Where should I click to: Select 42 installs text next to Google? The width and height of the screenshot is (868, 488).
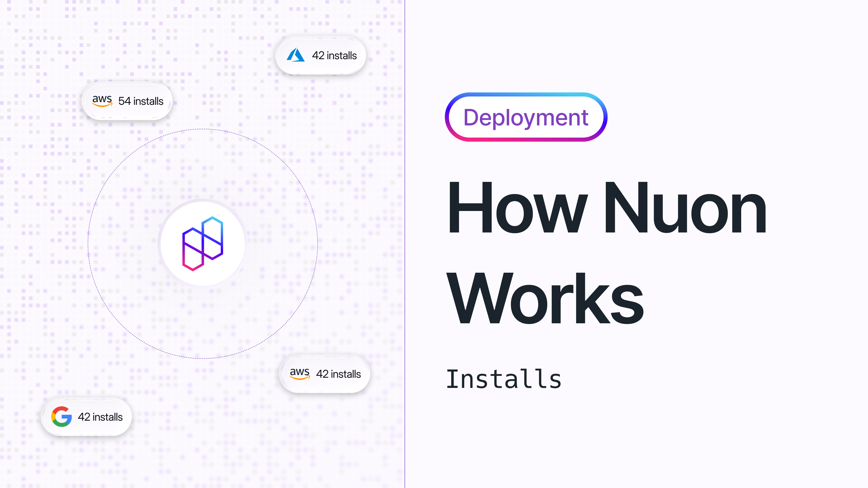pyautogui.click(x=100, y=417)
